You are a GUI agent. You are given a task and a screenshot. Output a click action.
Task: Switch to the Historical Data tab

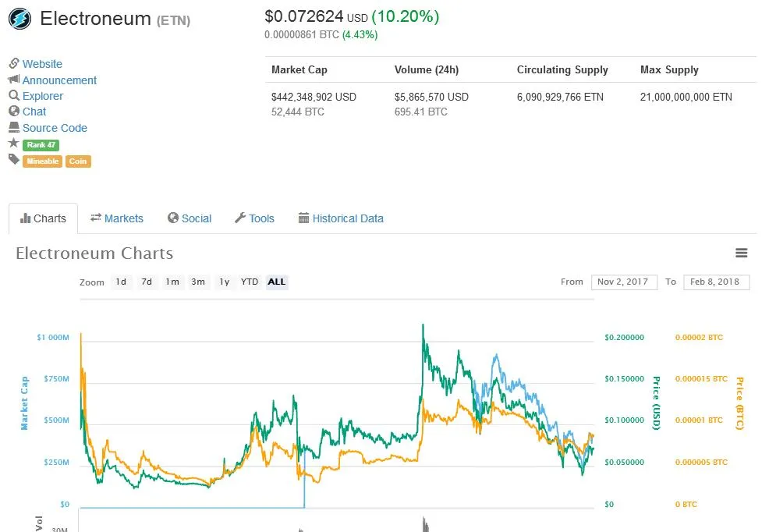[x=341, y=218]
